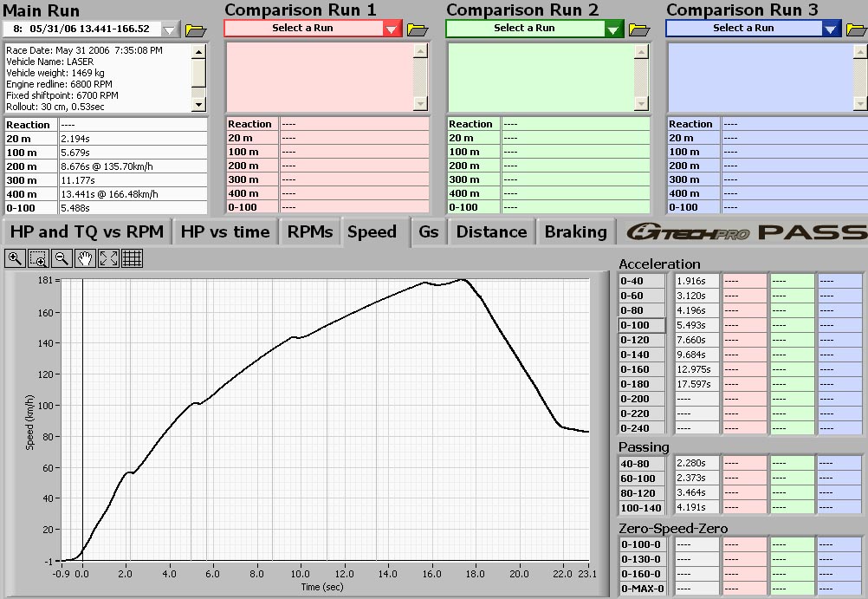868x599 pixels.
Task: Click the zoom in magnifier tool
Action: coord(15,258)
